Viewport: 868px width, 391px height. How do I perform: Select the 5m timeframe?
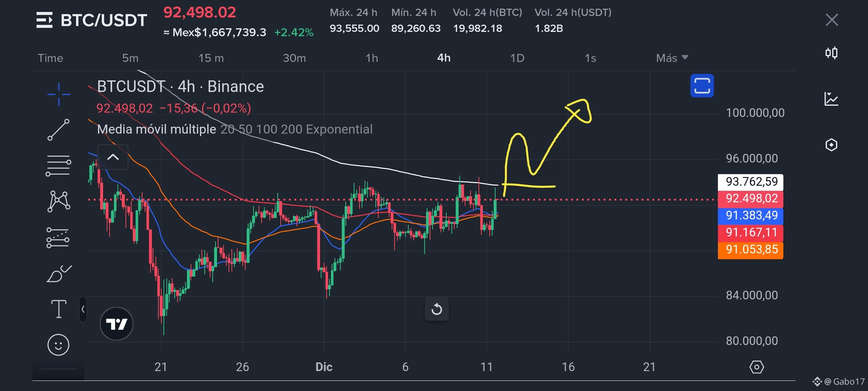pos(130,58)
